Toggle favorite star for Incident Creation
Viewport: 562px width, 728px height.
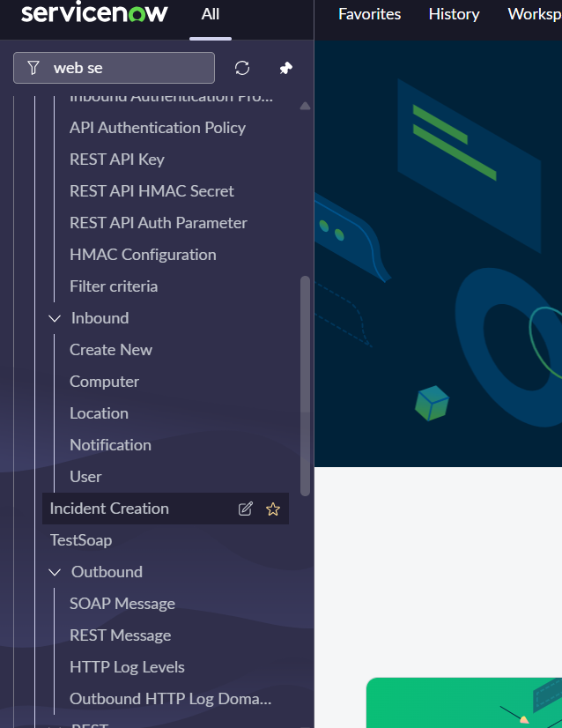[x=273, y=509]
